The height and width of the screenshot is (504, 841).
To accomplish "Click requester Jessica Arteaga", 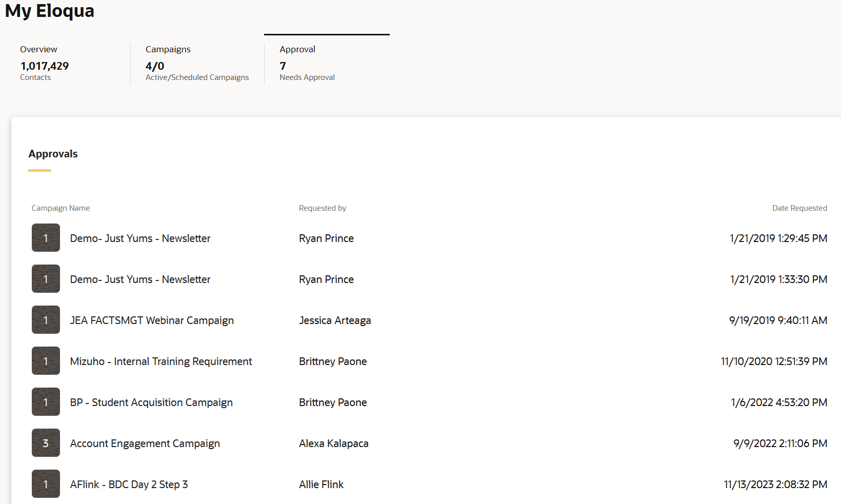I will click(x=335, y=320).
